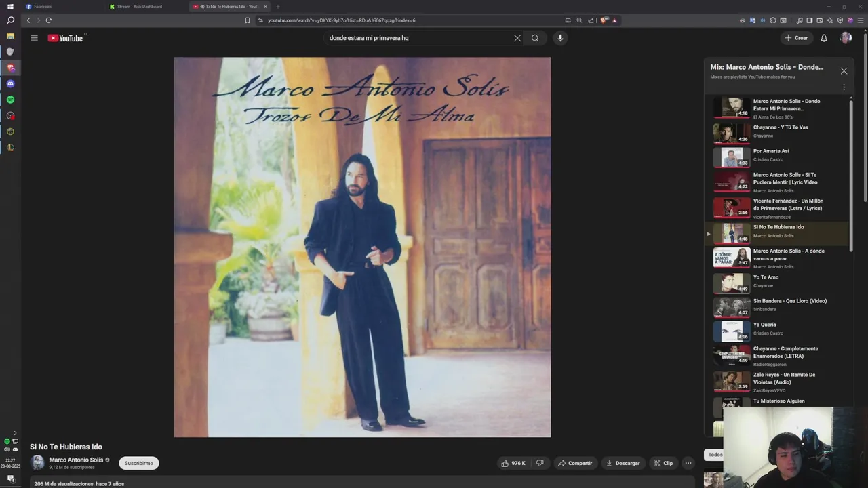Image resolution: width=868 pixels, height=488 pixels.
Task: Click the browser back arrow
Action: (28, 20)
